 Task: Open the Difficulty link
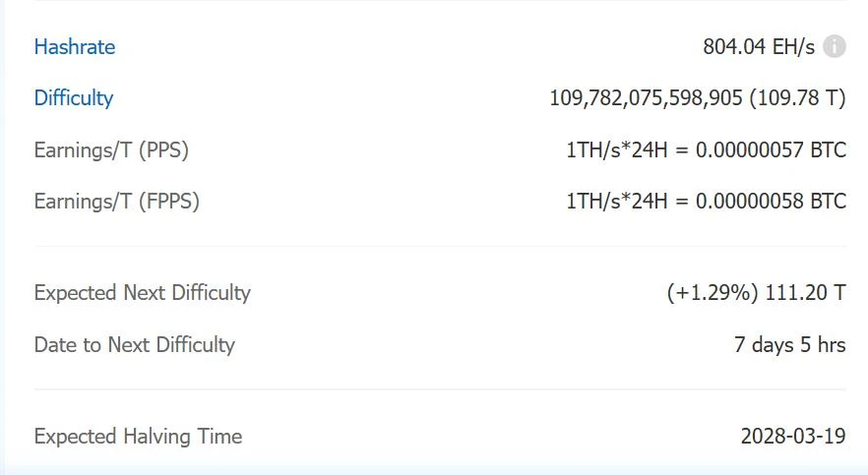coord(74,98)
